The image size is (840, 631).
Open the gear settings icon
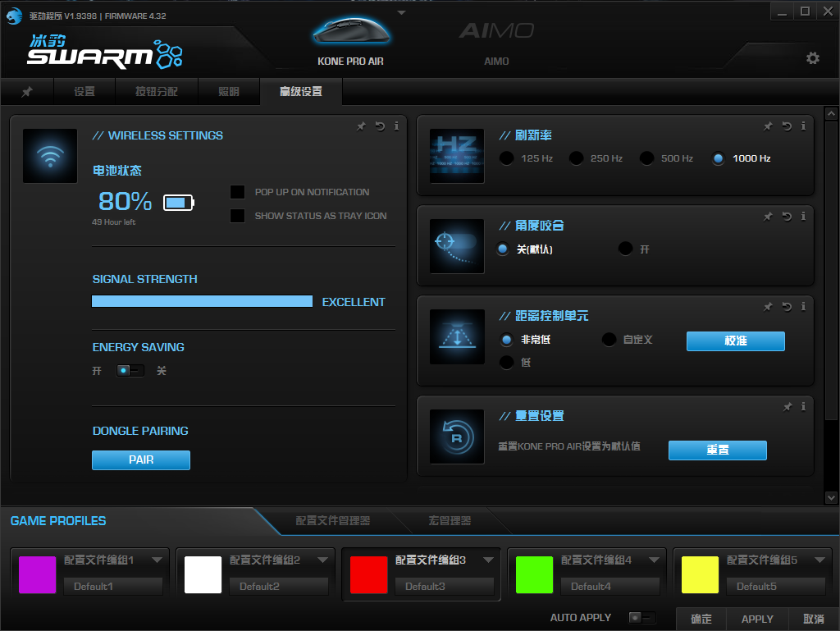point(813,58)
